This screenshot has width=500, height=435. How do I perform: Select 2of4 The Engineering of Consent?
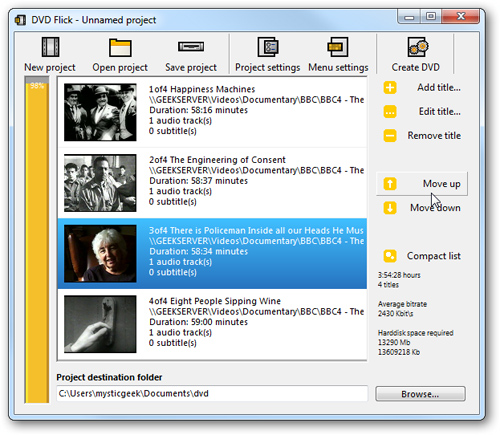[x=212, y=183]
